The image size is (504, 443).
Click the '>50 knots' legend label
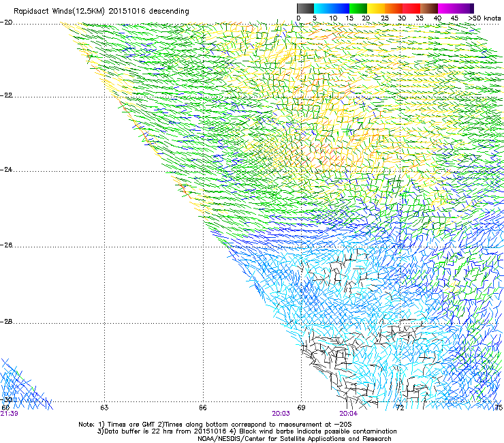point(484,18)
